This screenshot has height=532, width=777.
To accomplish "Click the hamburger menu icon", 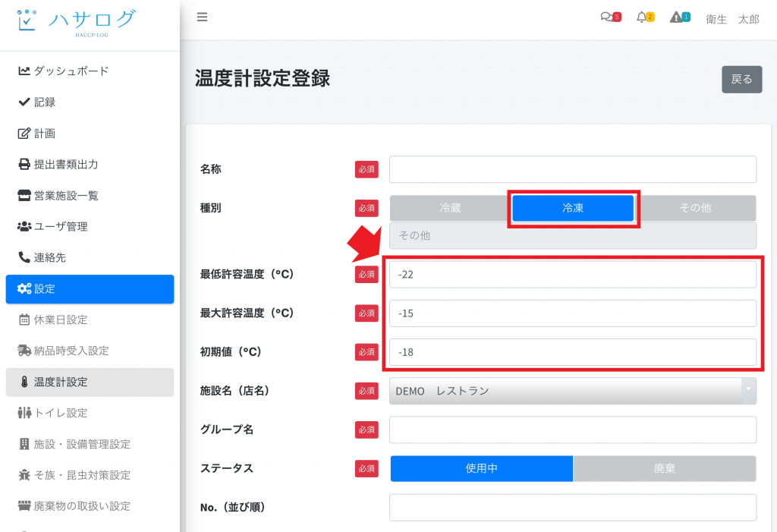I will tap(202, 17).
